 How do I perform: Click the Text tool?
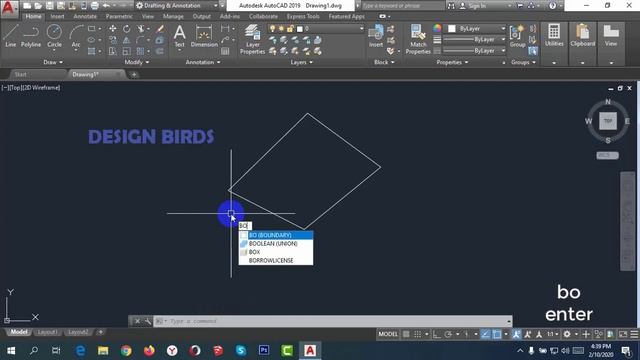(x=180, y=37)
